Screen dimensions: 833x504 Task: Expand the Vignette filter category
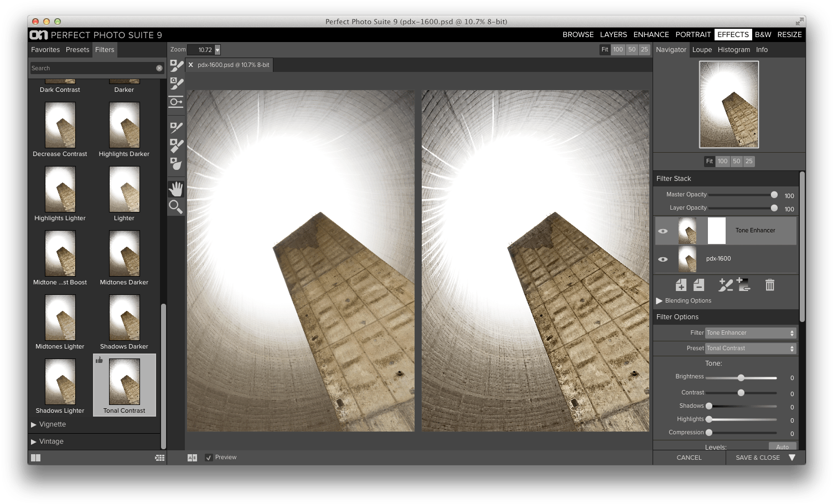tap(53, 424)
